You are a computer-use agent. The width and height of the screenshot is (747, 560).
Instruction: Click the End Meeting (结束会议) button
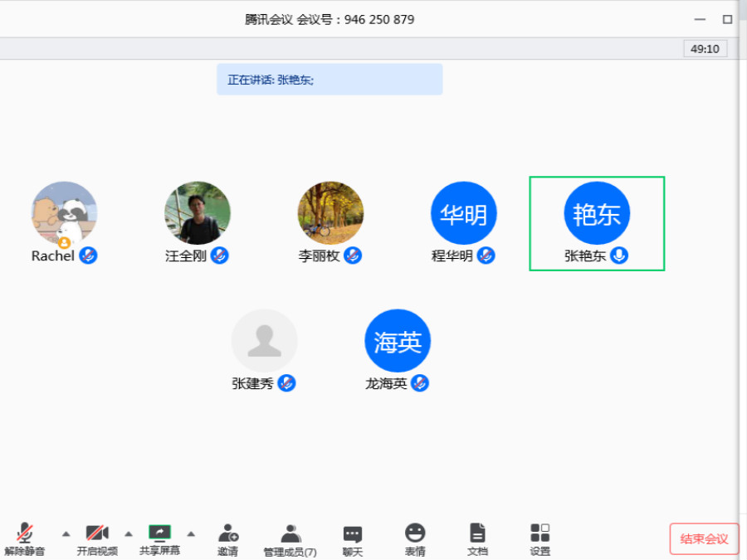704,539
